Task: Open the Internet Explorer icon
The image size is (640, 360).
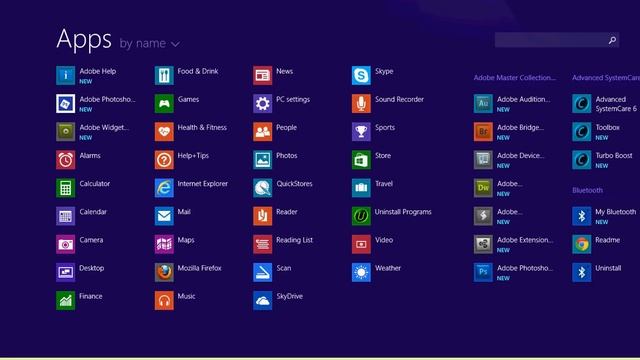Action: click(164, 188)
